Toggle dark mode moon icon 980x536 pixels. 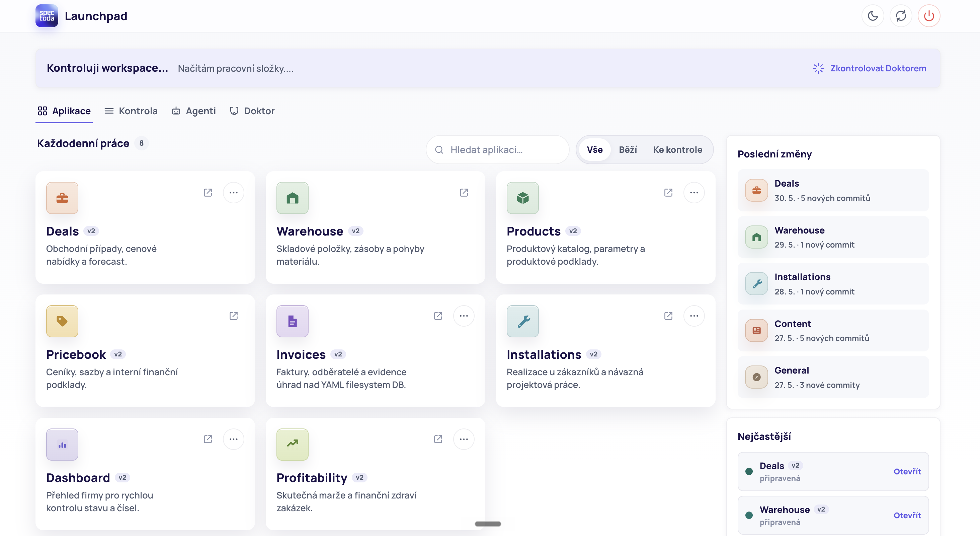pos(873,16)
